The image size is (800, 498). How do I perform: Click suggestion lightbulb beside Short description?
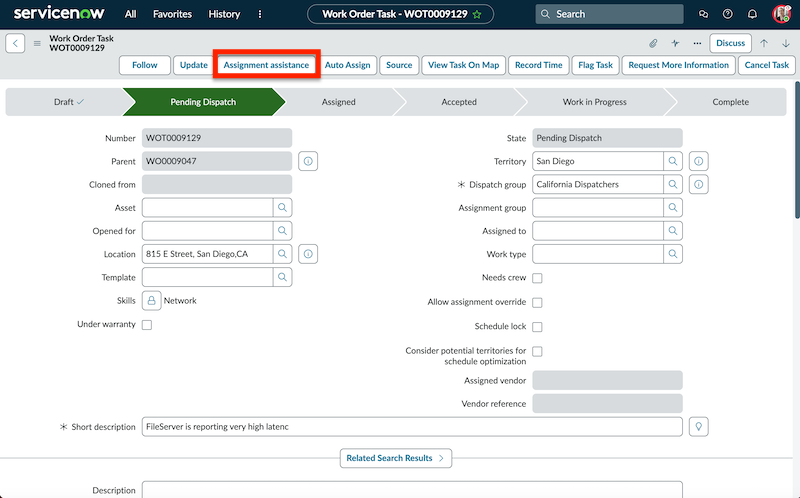point(698,427)
